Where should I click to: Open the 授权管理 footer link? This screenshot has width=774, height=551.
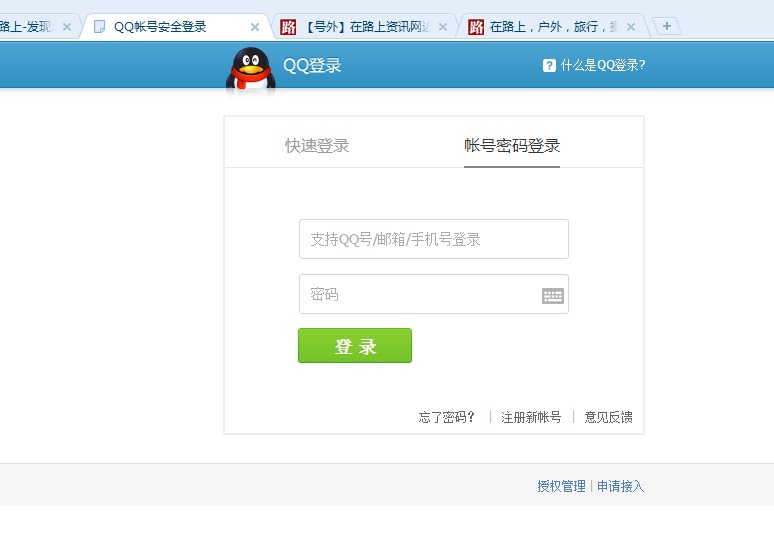point(561,486)
